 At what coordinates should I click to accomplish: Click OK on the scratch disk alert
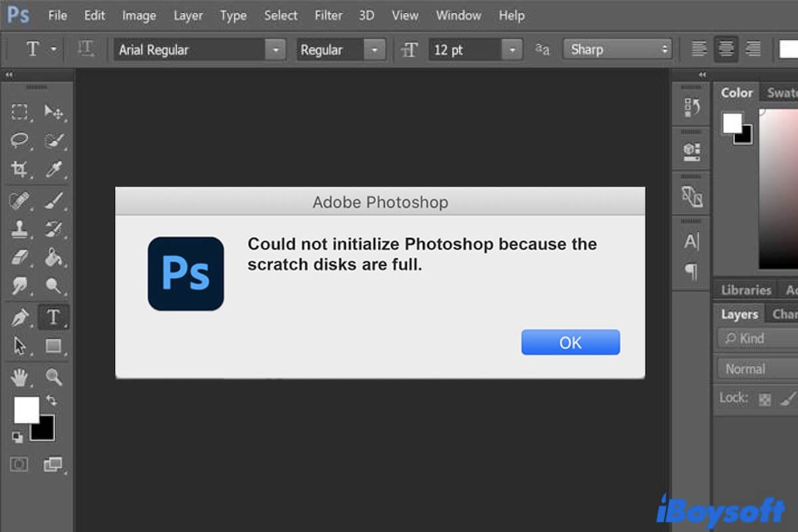point(570,342)
